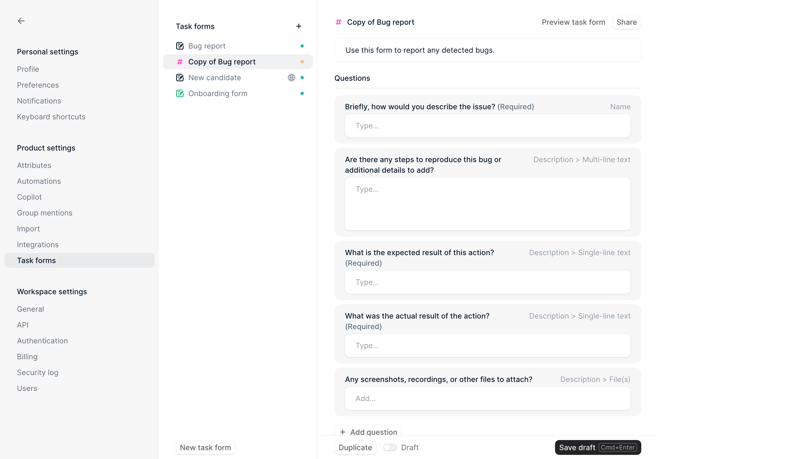
Task: Open API settings
Action: point(22,325)
